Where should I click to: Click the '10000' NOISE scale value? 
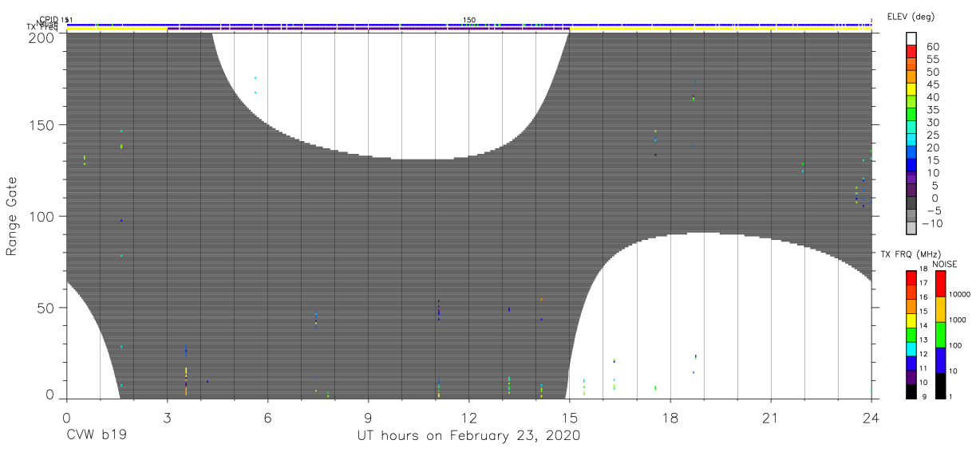962,295
